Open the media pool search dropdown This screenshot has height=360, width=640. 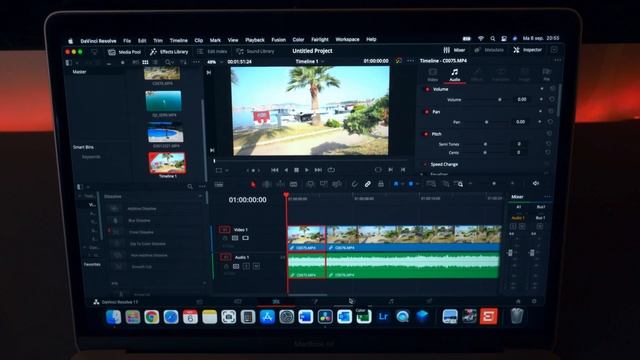170,62
